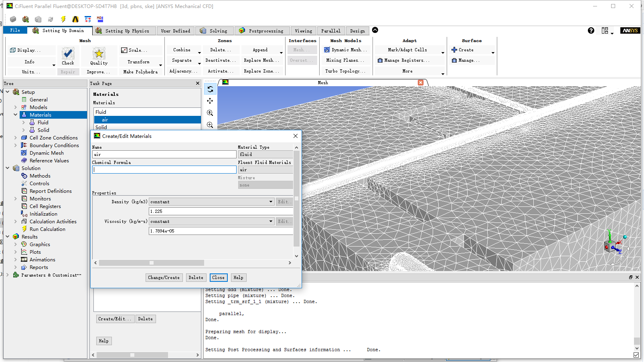Click the yellow ANSYS logo icon in the top toolbar

[75, 19]
